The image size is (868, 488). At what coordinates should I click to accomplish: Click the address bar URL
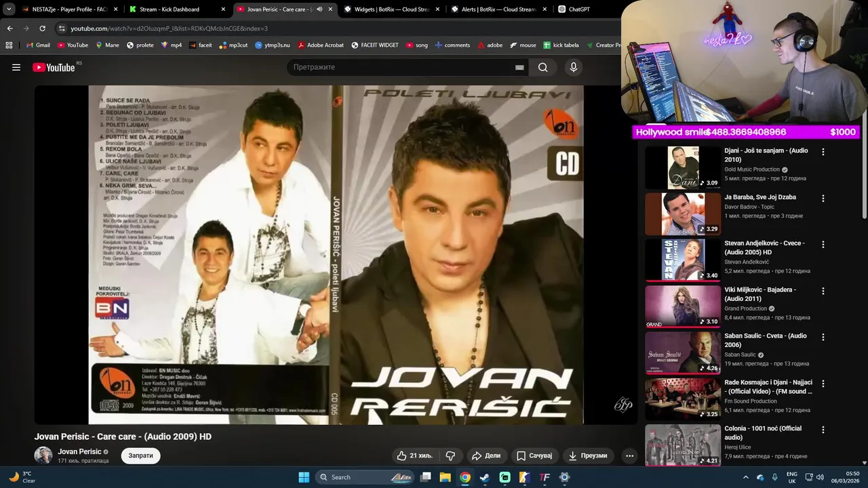170,28
